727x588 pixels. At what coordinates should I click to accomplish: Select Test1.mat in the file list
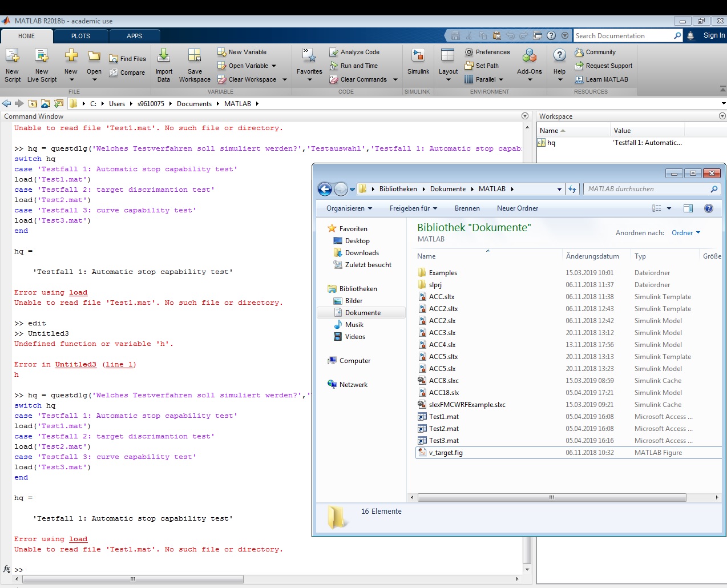443,417
